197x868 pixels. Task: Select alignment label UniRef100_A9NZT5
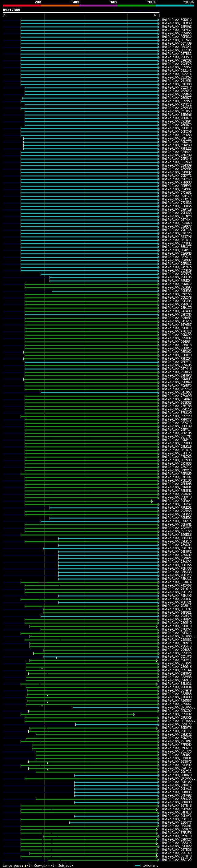177,142
